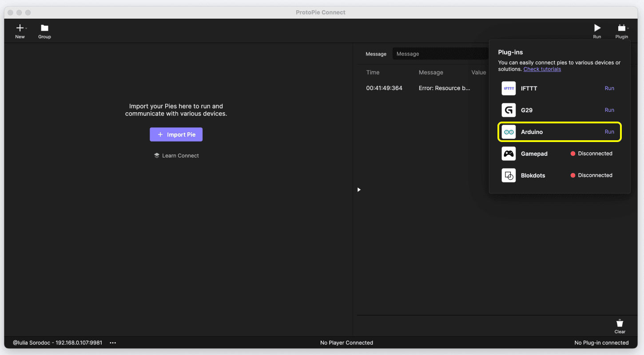Screen dimensions: 644x355
Task: Click 'No Player Connected' status
Action: tap(346, 343)
